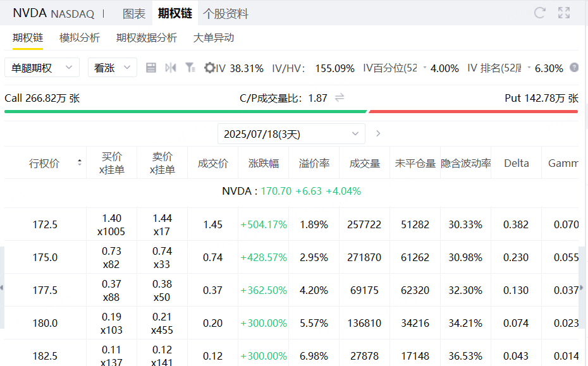
Task: Click the red Put volume bar
Action: tap(474, 111)
